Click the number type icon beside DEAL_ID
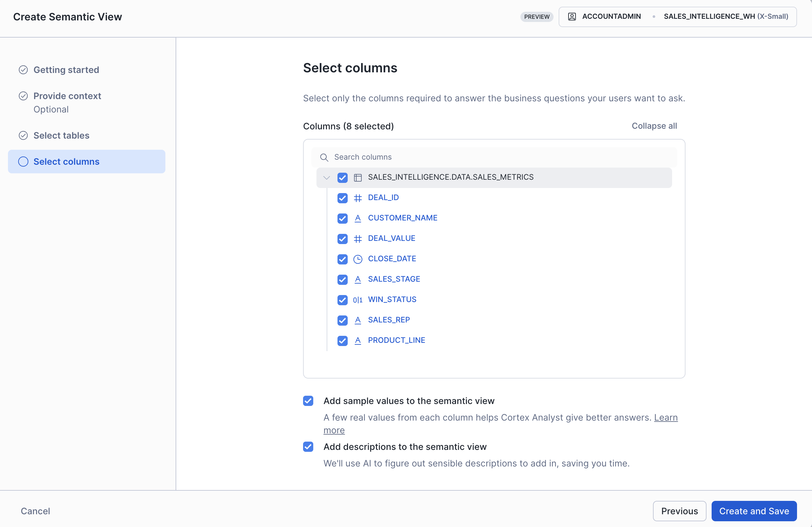 358,198
